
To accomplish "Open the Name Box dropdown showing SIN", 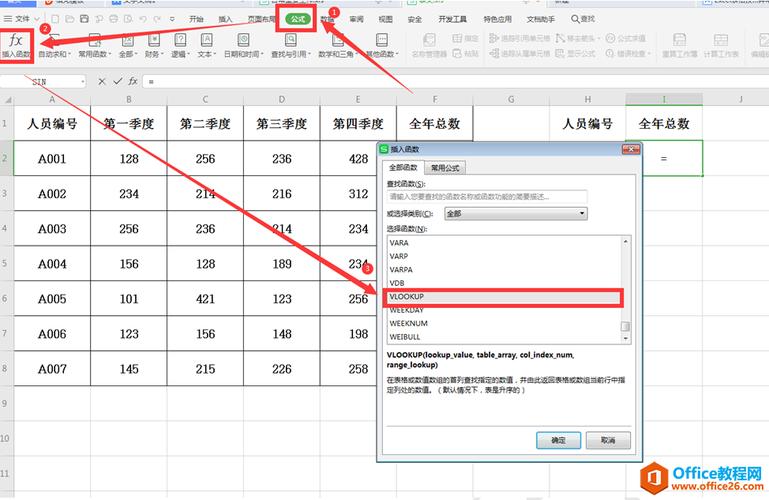I will point(82,81).
